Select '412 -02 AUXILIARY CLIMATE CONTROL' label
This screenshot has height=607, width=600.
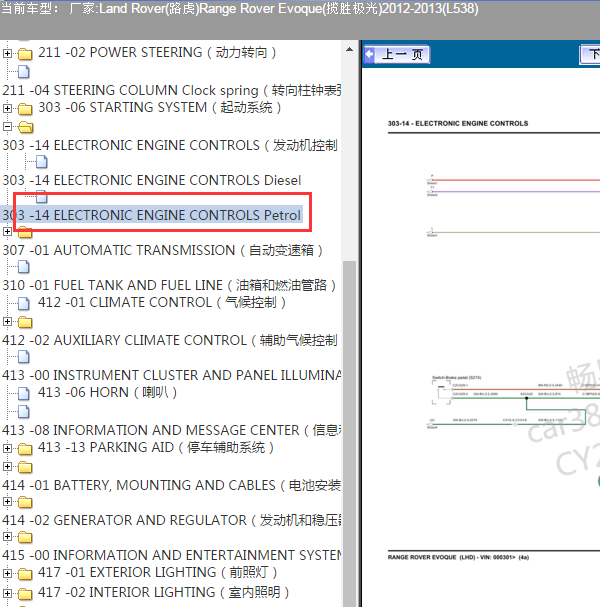(170, 340)
